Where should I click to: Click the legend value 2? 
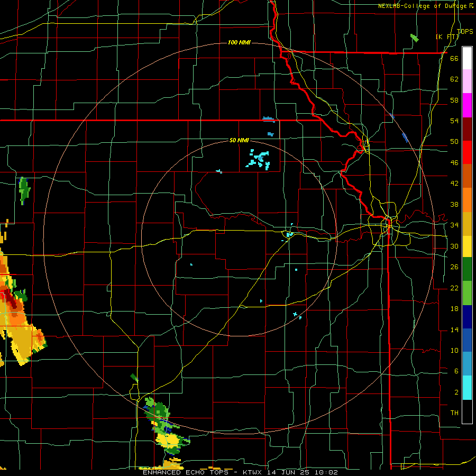coord(456,392)
